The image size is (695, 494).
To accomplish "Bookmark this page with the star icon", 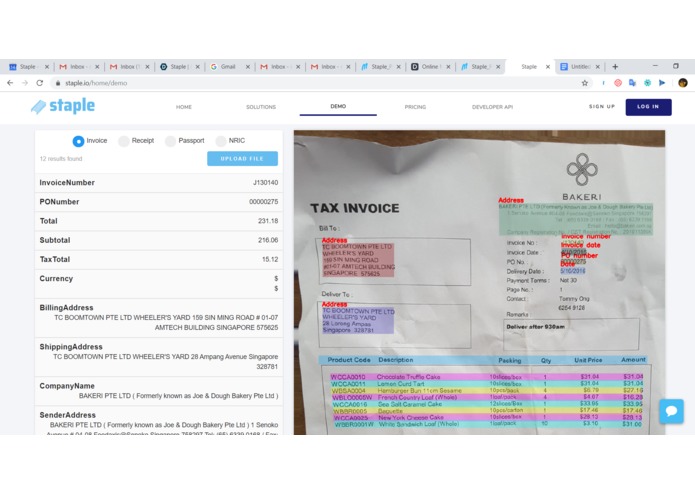I will click(x=585, y=83).
